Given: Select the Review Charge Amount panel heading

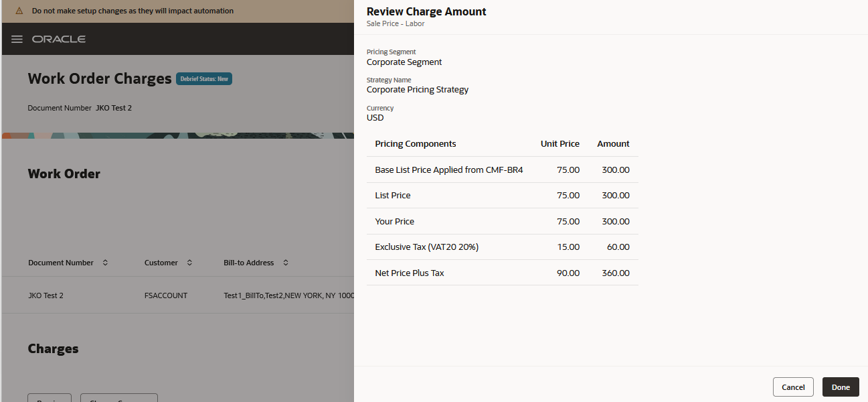Looking at the screenshot, I should pyautogui.click(x=426, y=11).
